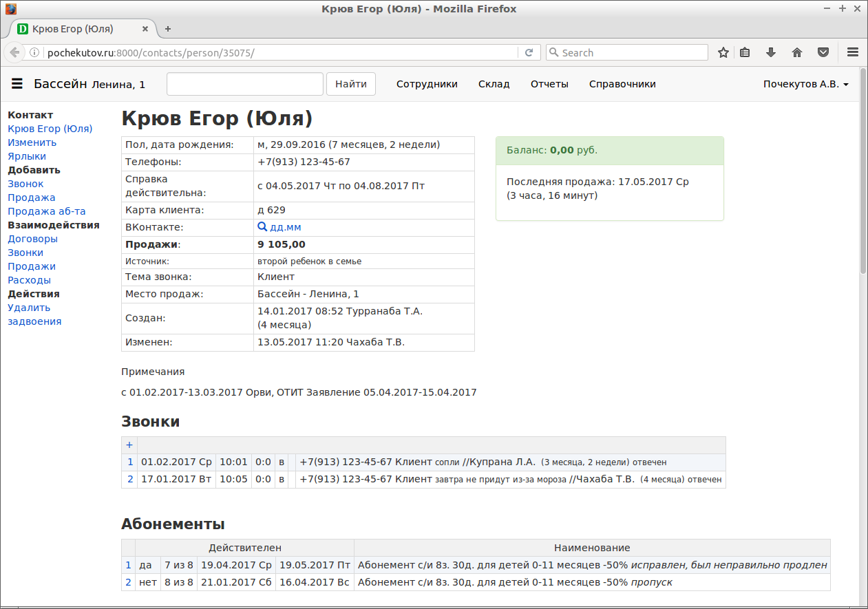Click the 01.02.2017 Ср call date cell
The image size is (868, 609).
(176, 462)
